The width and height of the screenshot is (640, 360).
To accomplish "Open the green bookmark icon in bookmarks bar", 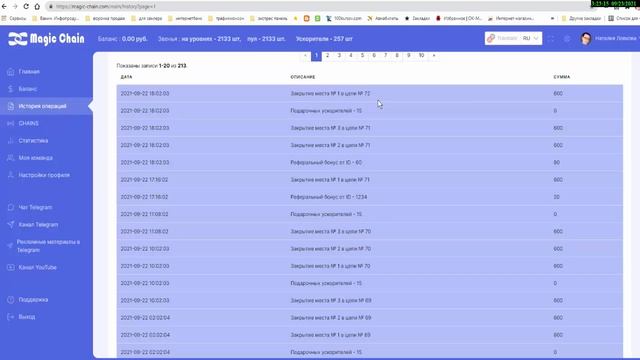I will pos(318,18).
